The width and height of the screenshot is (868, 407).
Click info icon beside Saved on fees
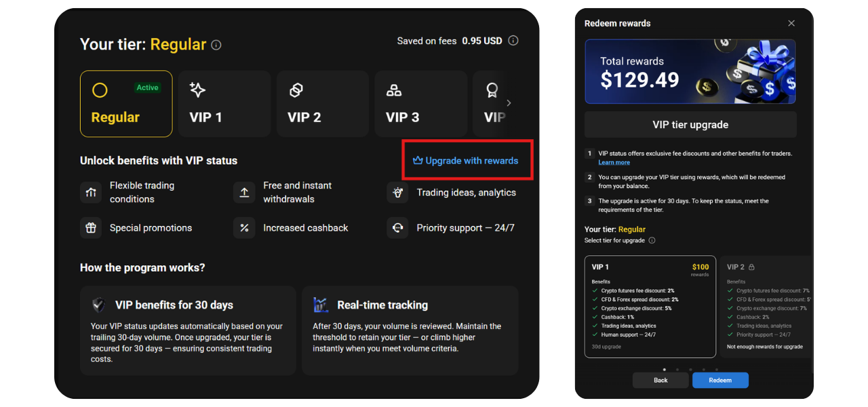coord(513,41)
